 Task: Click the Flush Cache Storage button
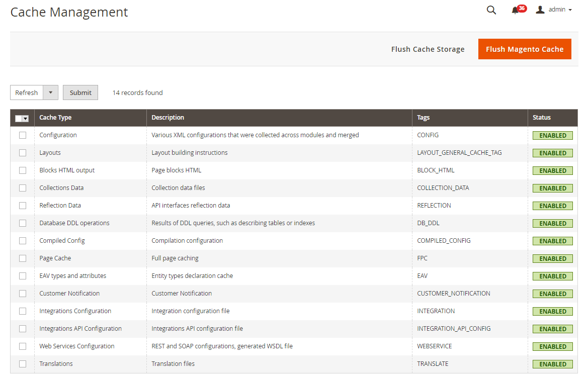click(428, 49)
